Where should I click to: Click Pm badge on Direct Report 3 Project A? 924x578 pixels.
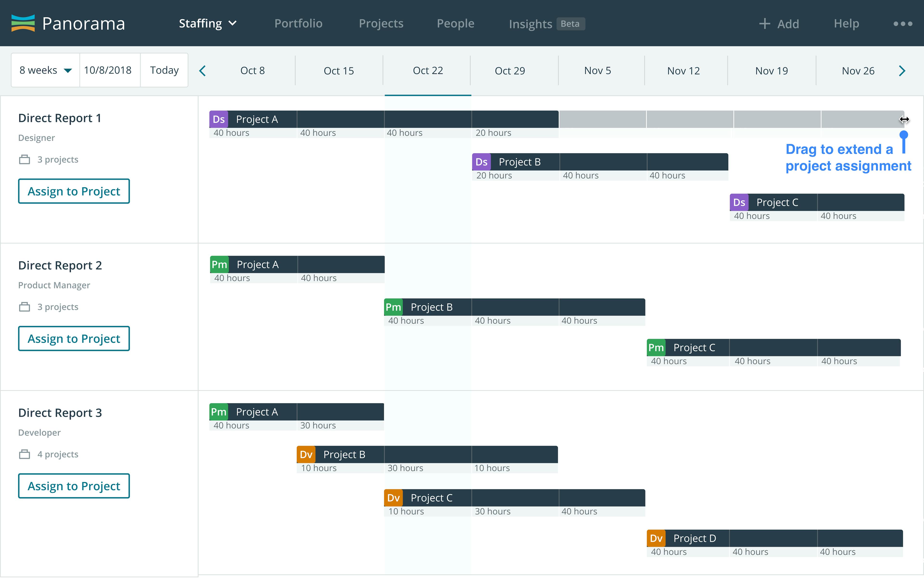219,412
